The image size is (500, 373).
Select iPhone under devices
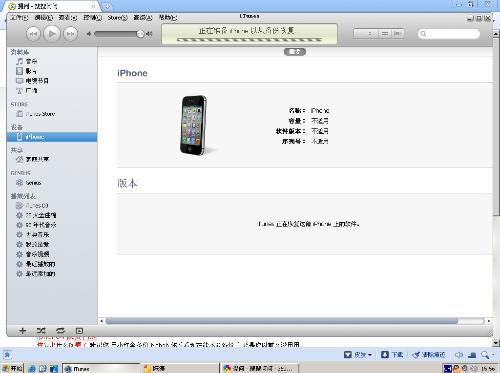[x=52, y=137]
